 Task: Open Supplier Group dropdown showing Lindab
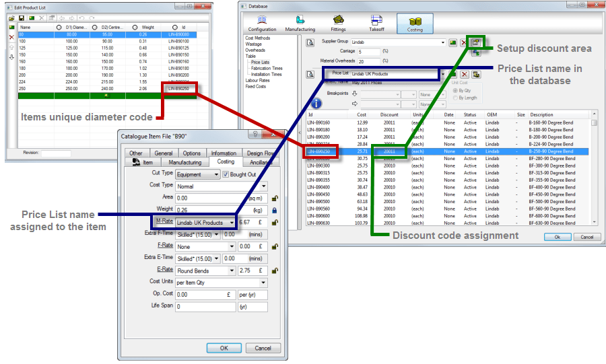(398, 42)
